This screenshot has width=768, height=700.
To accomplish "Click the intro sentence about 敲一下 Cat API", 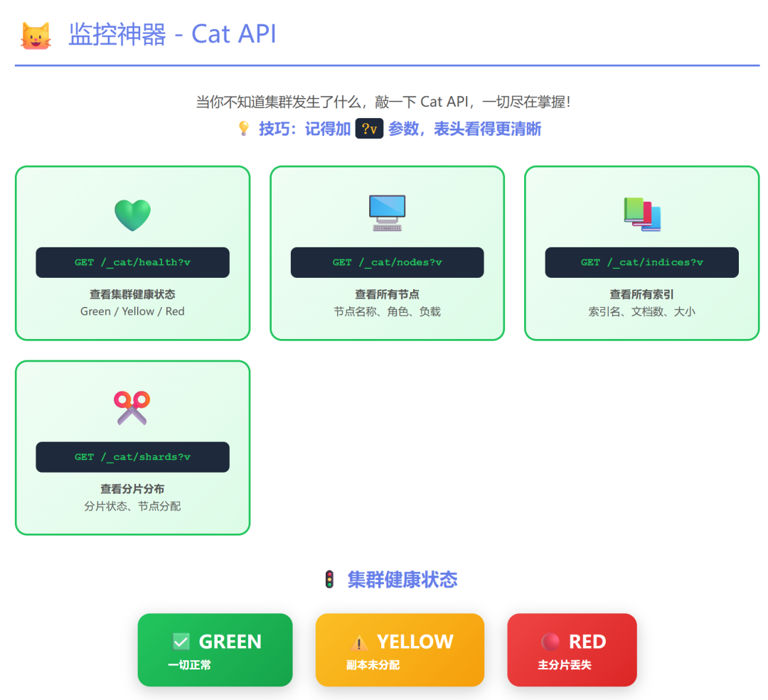I will 383,102.
